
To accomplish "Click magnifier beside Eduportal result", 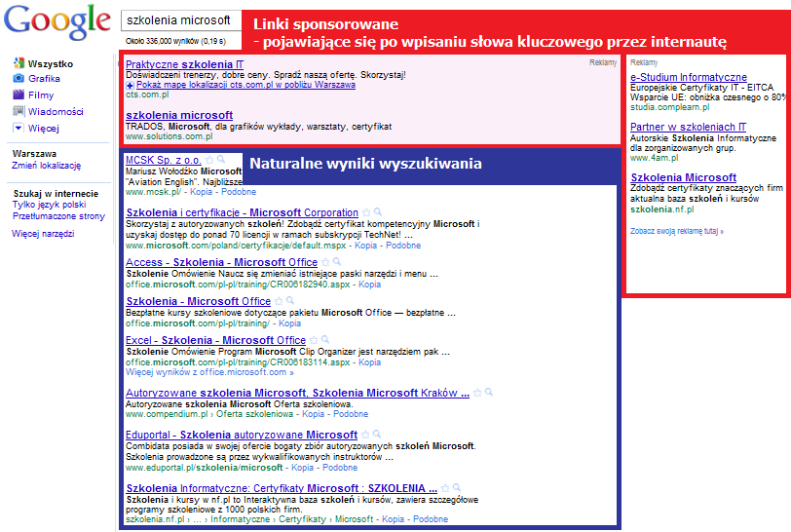I will click(377, 435).
